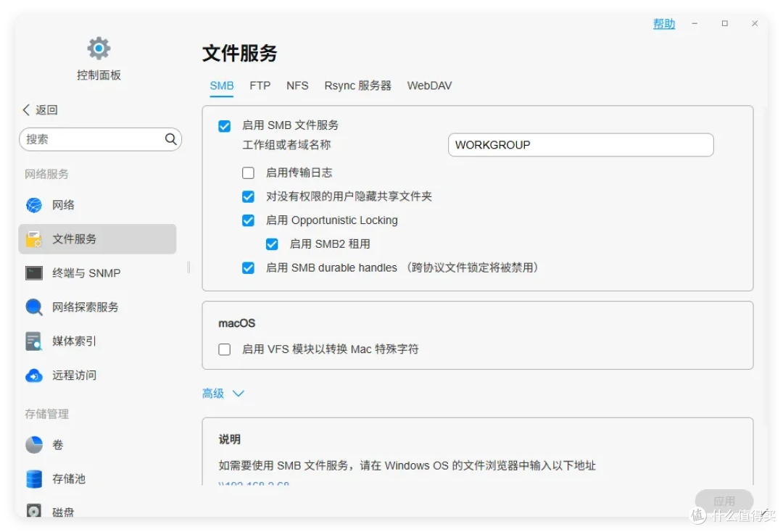The height and width of the screenshot is (532, 783).
Task: Switch to the WebDAV tab
Action: (x=429, y=86)
